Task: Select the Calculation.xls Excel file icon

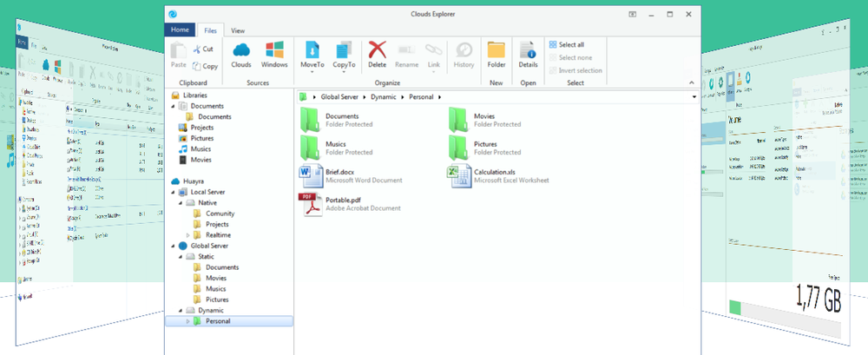Action: [459, 176]
